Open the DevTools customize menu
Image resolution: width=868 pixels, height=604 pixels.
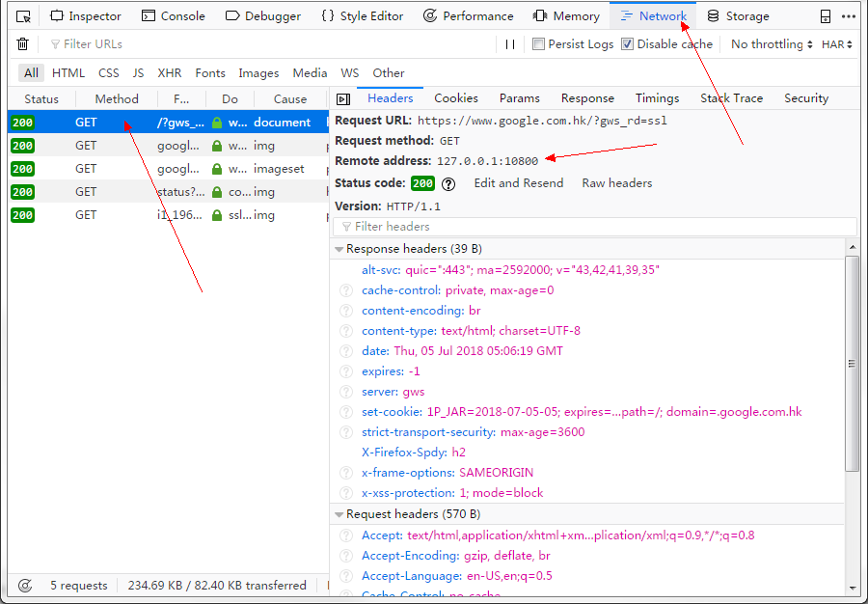click(x=846, y=15)
